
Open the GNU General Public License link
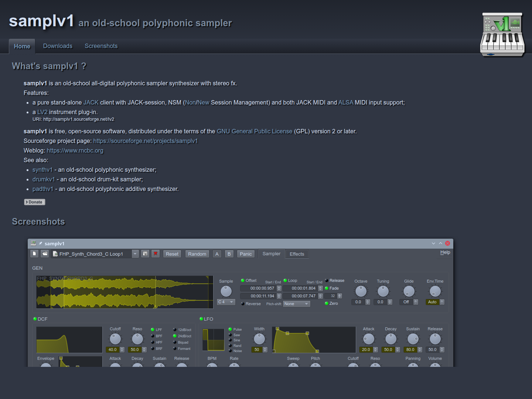(x=255, y=131)
